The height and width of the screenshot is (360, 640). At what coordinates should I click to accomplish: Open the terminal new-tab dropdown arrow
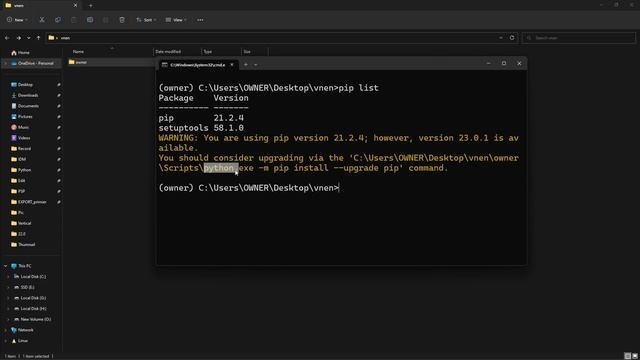tap(256, 64)
